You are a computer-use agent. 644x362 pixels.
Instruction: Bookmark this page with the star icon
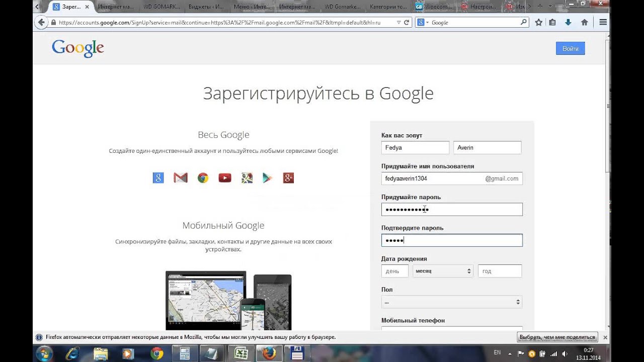click(x=538, y=22)
